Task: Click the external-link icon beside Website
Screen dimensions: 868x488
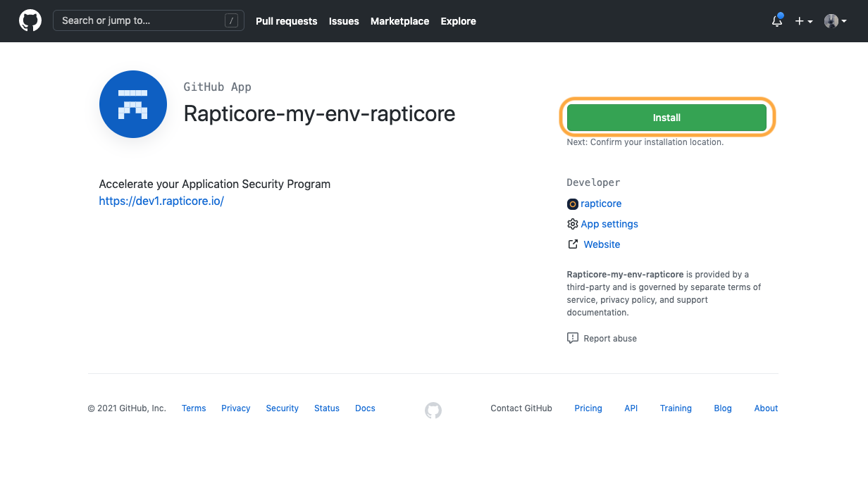Action: [x=573, y=244]
